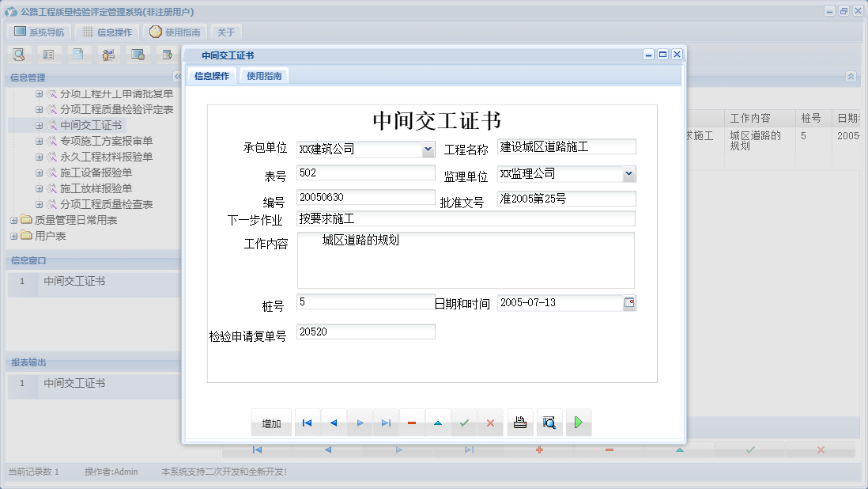Expand the 施工设备报验单 tree node
Viewport: 868px width, 489px height.
40,172
